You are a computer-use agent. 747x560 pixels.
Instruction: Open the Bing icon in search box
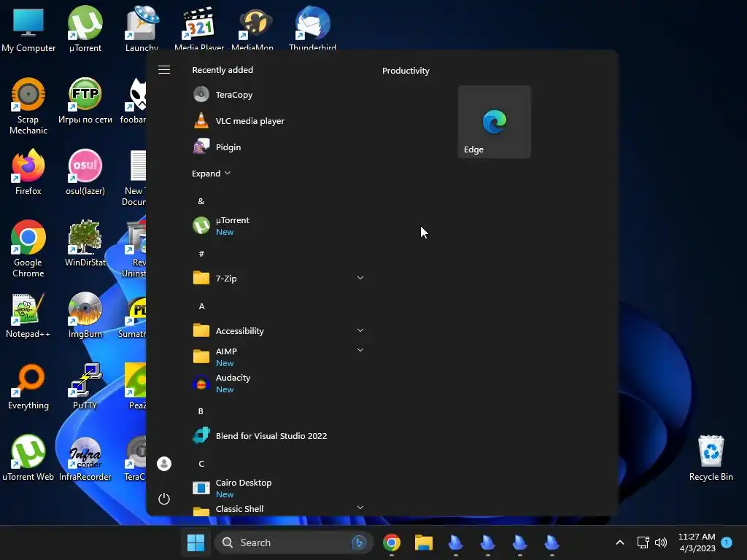(x=358, y=542)
